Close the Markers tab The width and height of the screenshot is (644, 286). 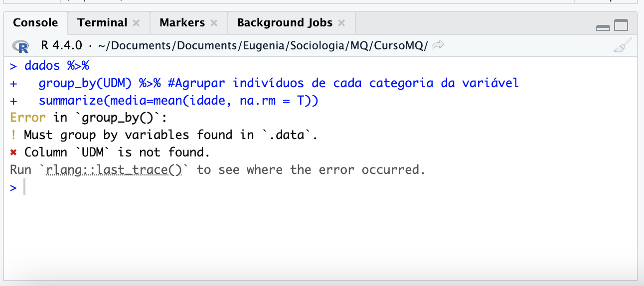pos(214,23)
